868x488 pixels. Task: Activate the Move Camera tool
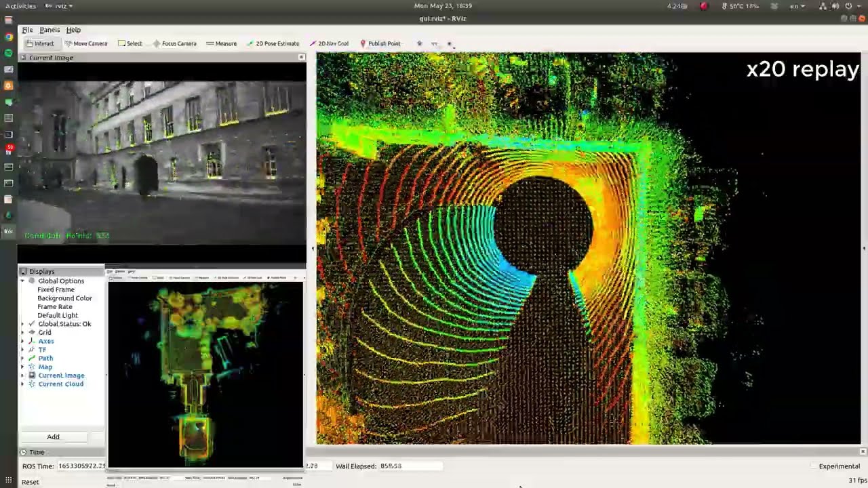pos(85,43)
